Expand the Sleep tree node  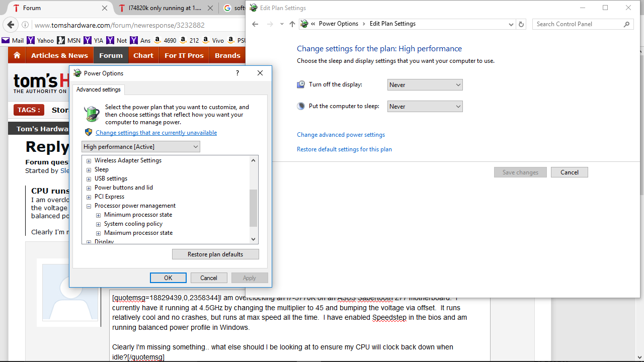click(x=89, y=170)
